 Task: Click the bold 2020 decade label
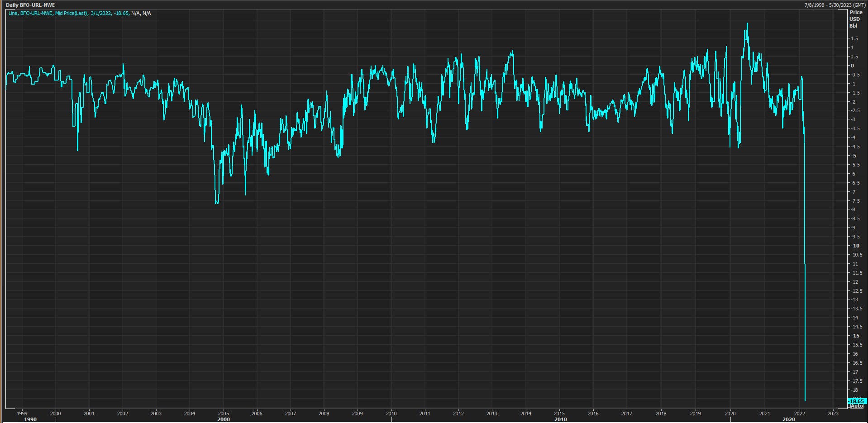tap(788, 419)
